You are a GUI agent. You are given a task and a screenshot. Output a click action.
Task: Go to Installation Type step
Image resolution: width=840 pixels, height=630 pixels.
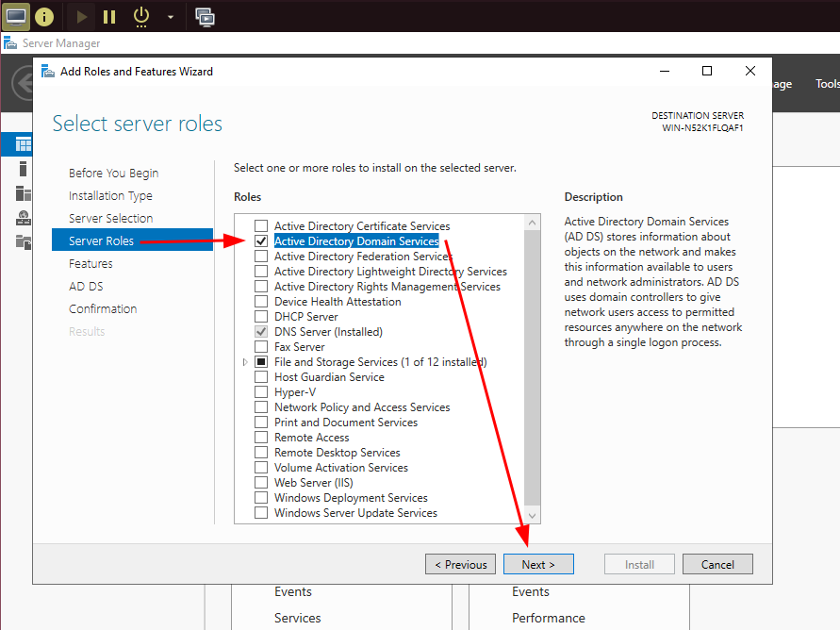pyautogui.click(x=110, y=195)
